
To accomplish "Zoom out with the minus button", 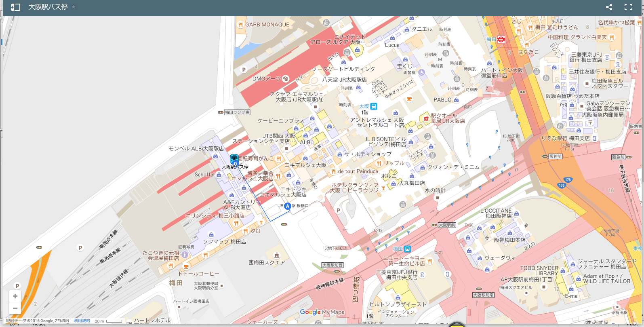I will pyautogui.click(x=15, y=308).
